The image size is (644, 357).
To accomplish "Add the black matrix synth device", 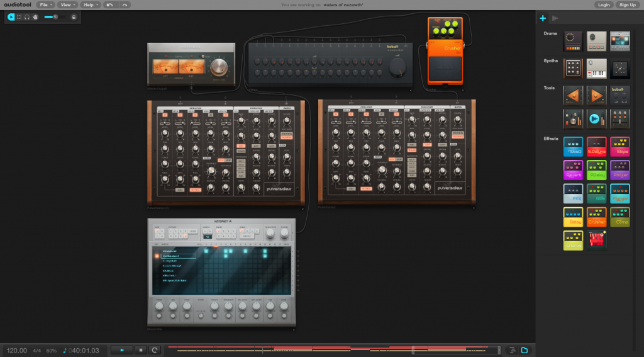I will pyautogui.click(x=619, y=68).
